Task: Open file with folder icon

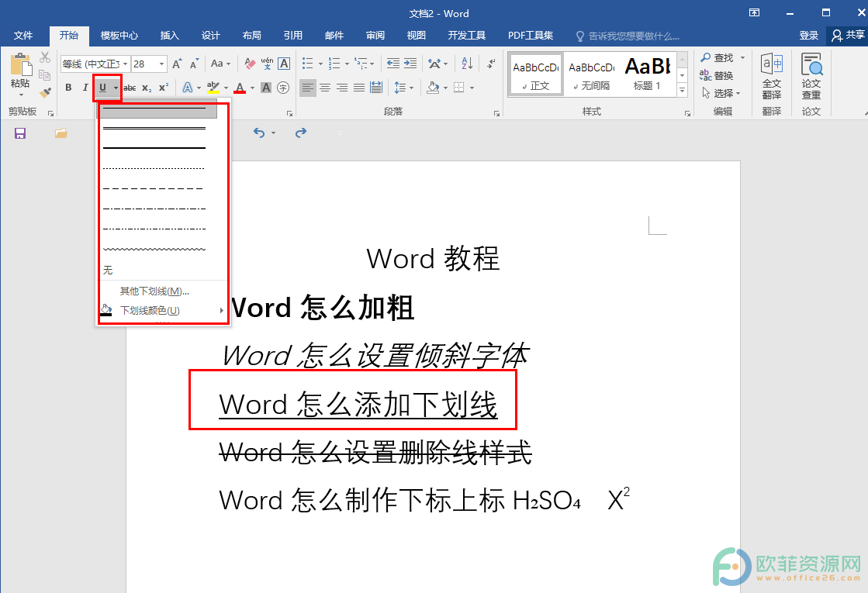Action: [x=61, y=133]
